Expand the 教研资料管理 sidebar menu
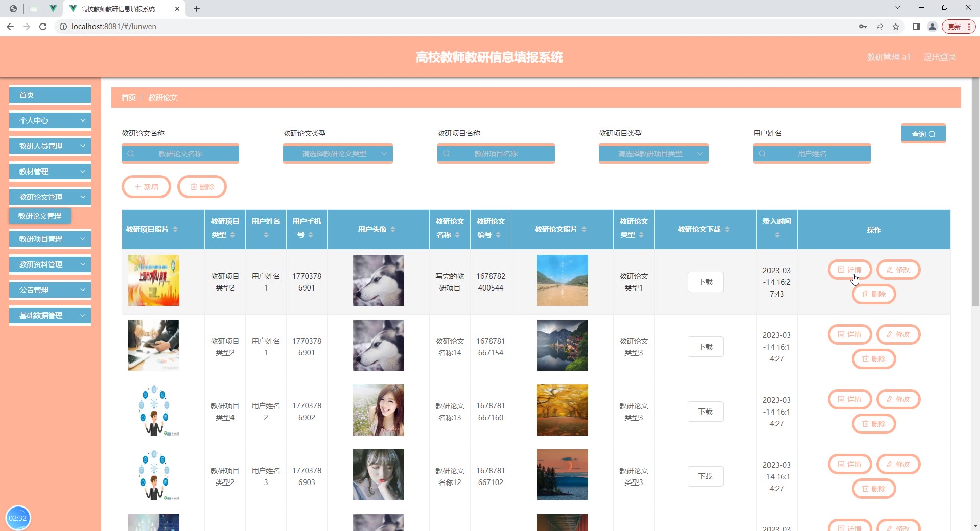This screenshot has width=980, height=531. pyautogui.click(x=50, y=264)
